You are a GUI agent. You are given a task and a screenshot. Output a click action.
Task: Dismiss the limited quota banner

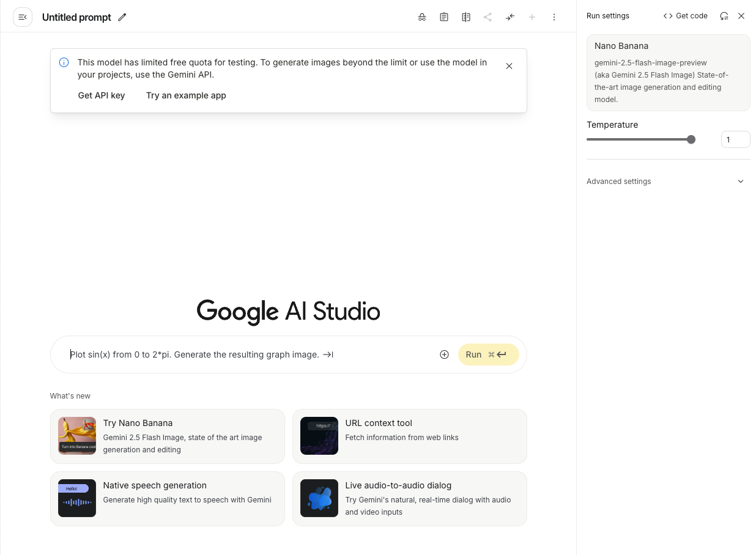click(x=509, y=66)
